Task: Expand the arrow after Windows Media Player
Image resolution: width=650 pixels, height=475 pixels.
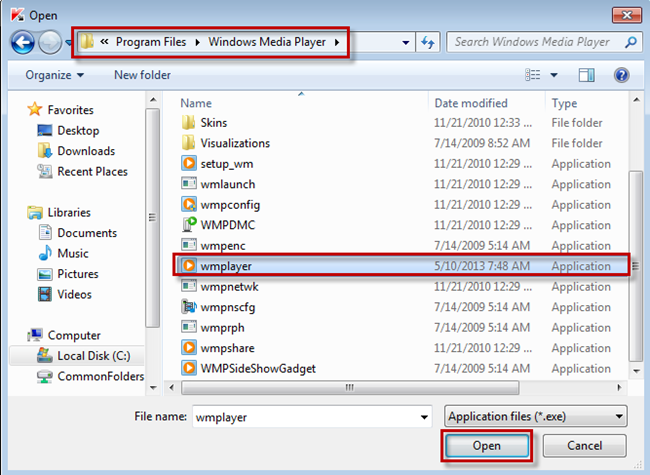Action: point(337,42)
